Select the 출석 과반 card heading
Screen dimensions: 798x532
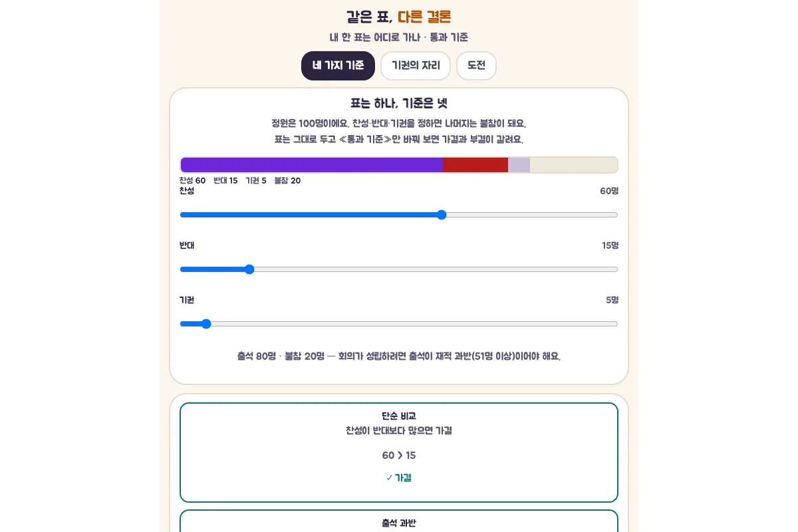pos(399,523)
